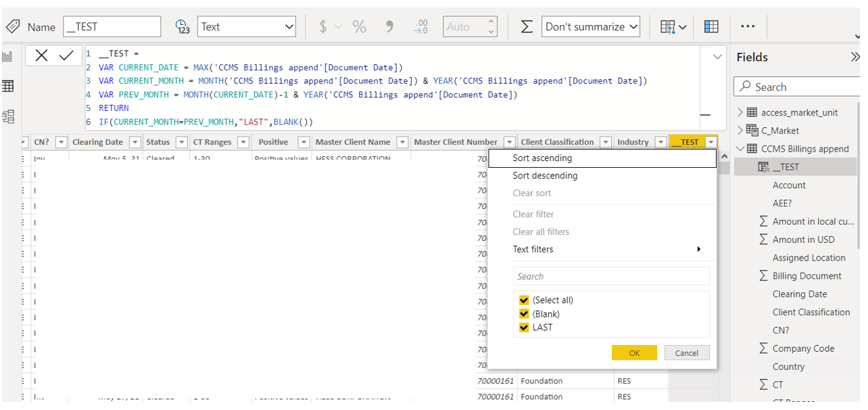Image resolution: width=868 pixels, height=410 pixels.
Task: Click the decimal places icon
Action: tap(420, 26)
